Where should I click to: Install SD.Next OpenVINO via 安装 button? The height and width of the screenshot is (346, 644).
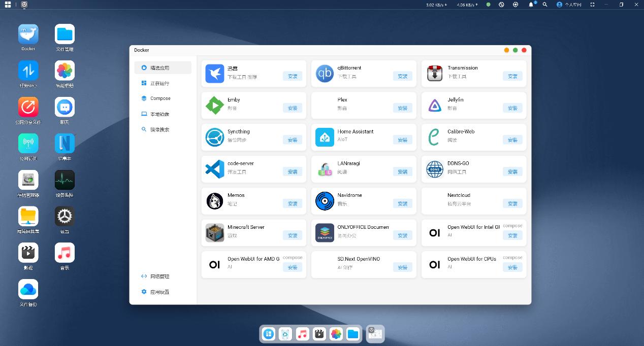[403, 267]
